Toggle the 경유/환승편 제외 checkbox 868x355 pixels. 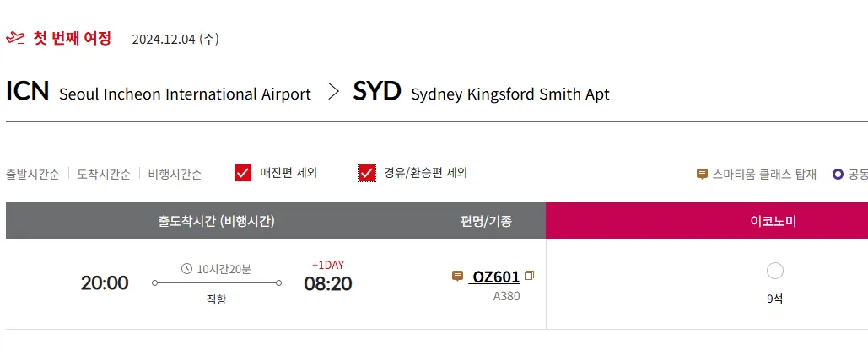tap(367, 173)
